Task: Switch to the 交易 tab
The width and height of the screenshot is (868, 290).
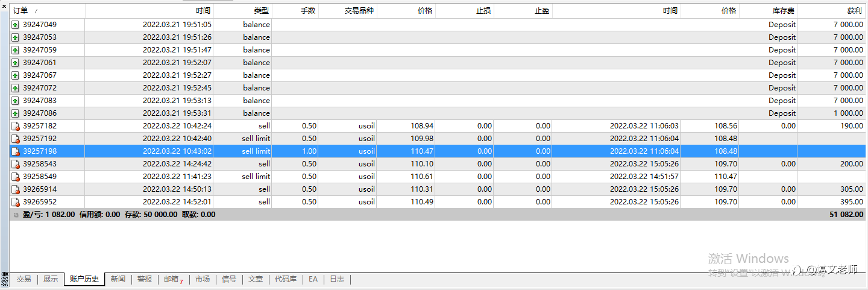Action: (24, 279)
